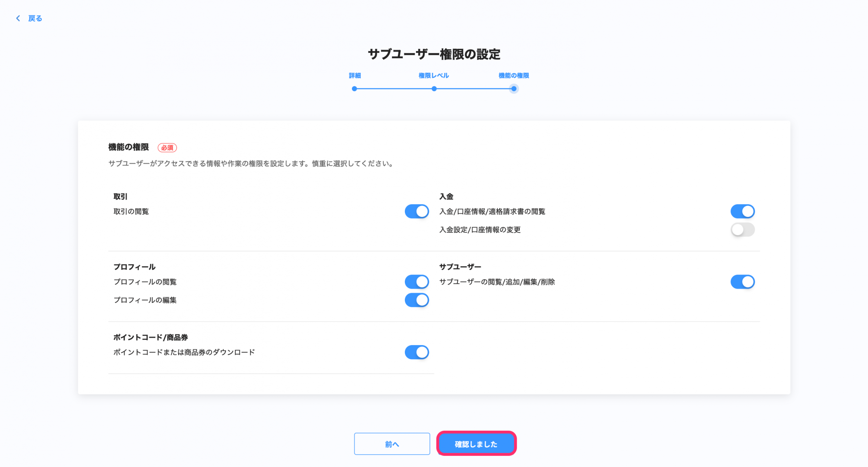868x467 pixels.
Task: Enable 入金設定/口座情報の変更 toggle
Action: point(743,230)
